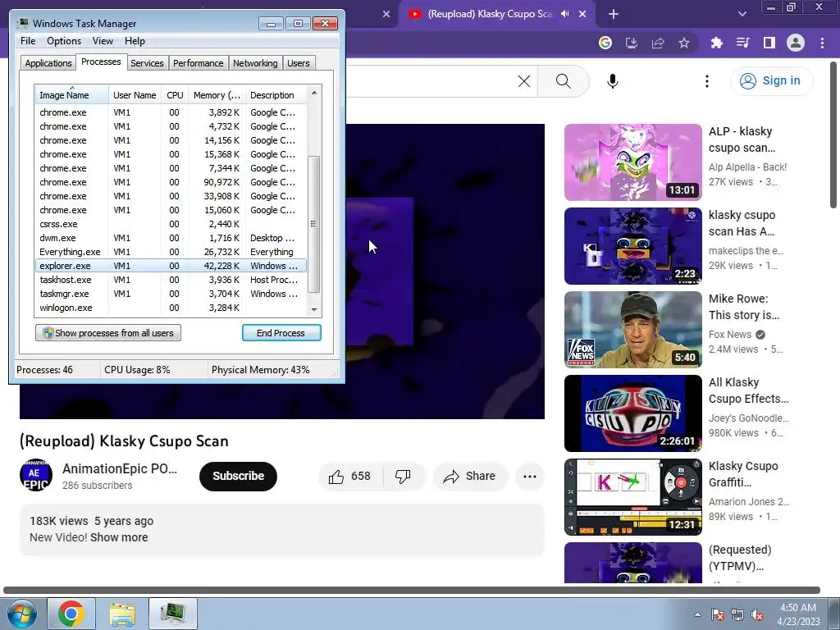Image resolution: width=840 pixels, height=630 pixels.
Task: Switch to the Users tab
Action: 298,63
